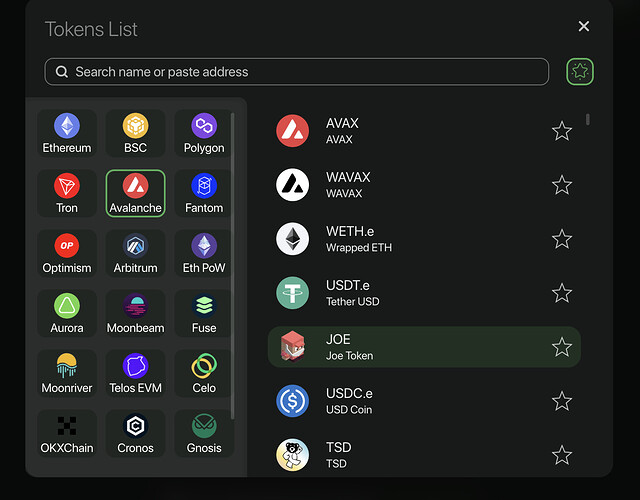The image size is (640, 500).
Task: Switch to the Eth PoW network
Action: [x=204, y=253]
